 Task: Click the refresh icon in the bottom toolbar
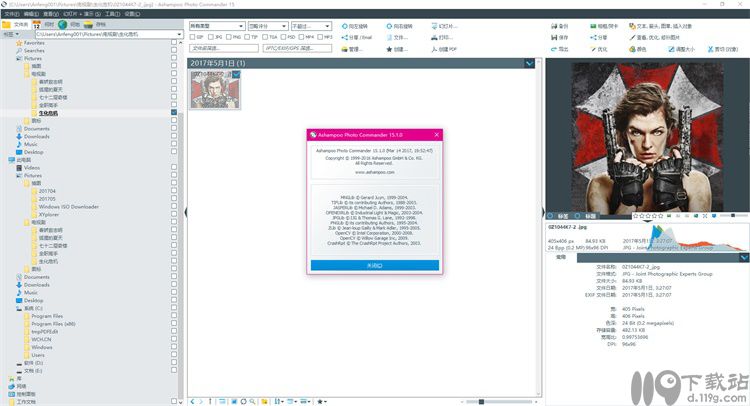point(243,401)
